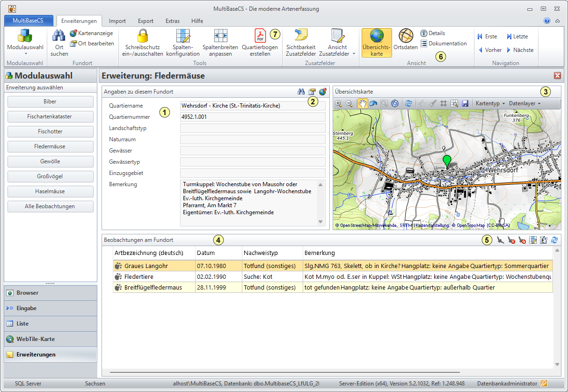Select the Gewölle extension
Screen dimensions: 568x392
click(x=51, y=161)
